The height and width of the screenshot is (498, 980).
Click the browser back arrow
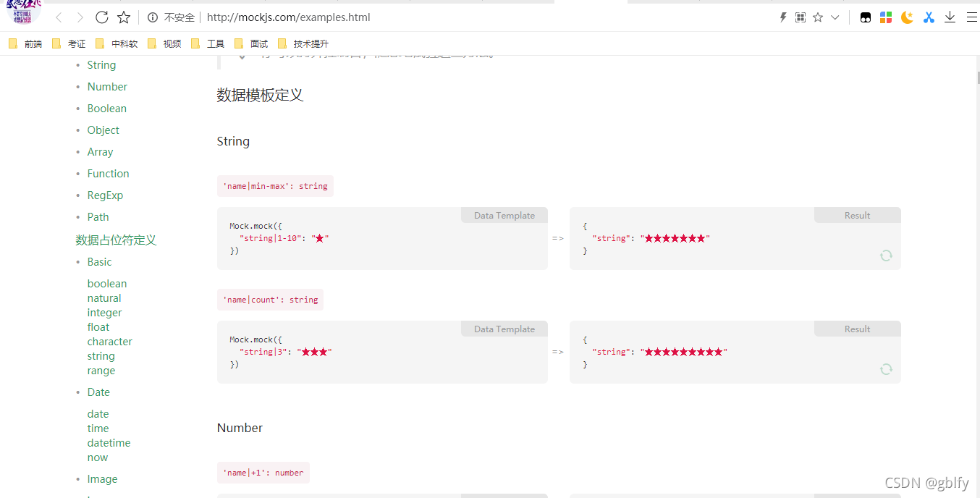coord(59,17)
